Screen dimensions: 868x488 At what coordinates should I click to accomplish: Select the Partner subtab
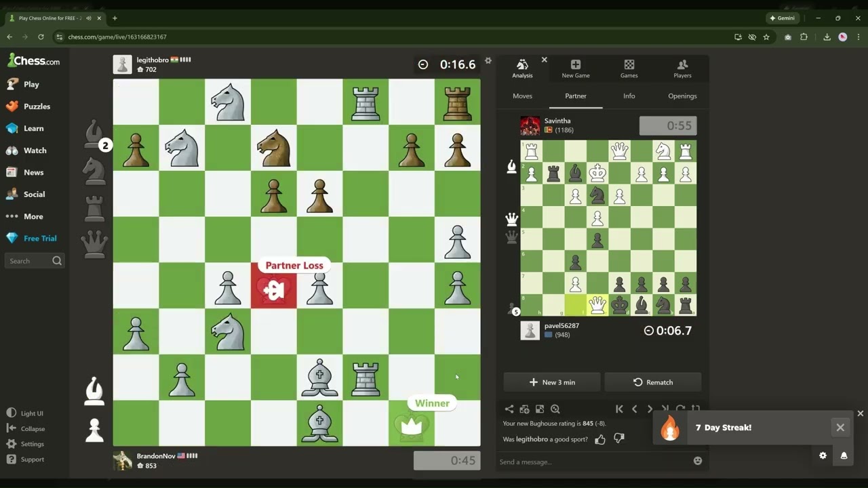click(576, 96)
